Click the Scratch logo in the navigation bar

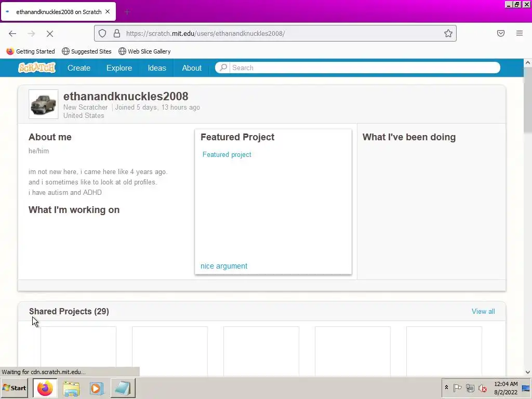click(37, 68)
